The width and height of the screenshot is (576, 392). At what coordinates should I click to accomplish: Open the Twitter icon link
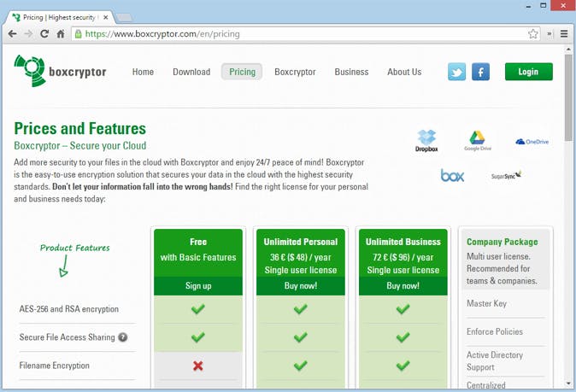coord(456,72)
